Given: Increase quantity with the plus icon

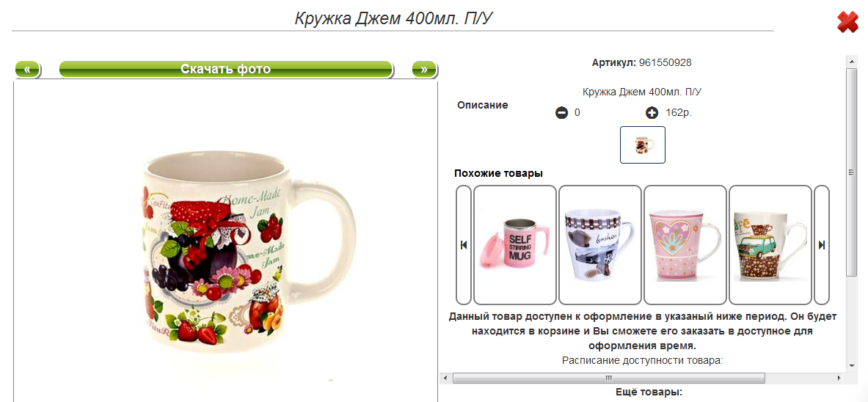Looking at the screenshot, I should [652, 113].
